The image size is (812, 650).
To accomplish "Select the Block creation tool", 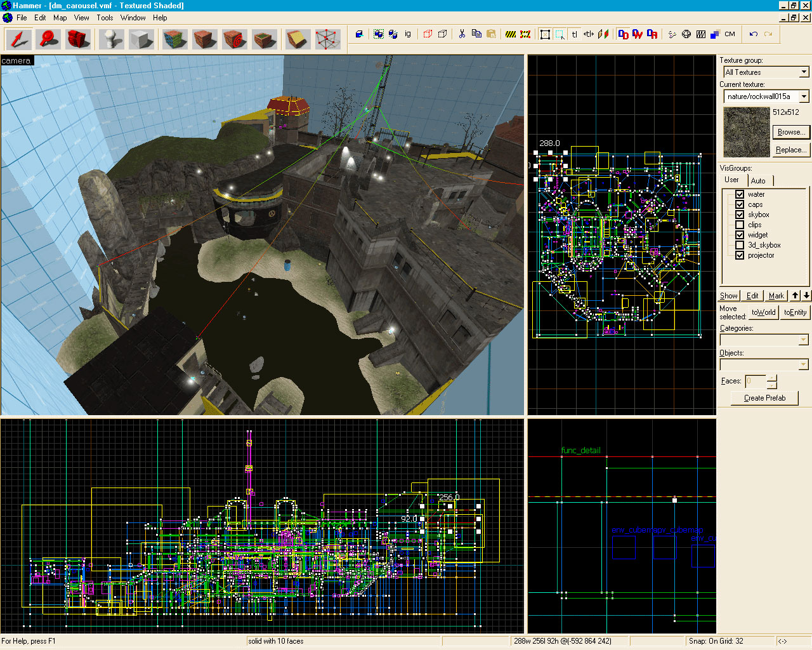I will [x=141, y=38].
